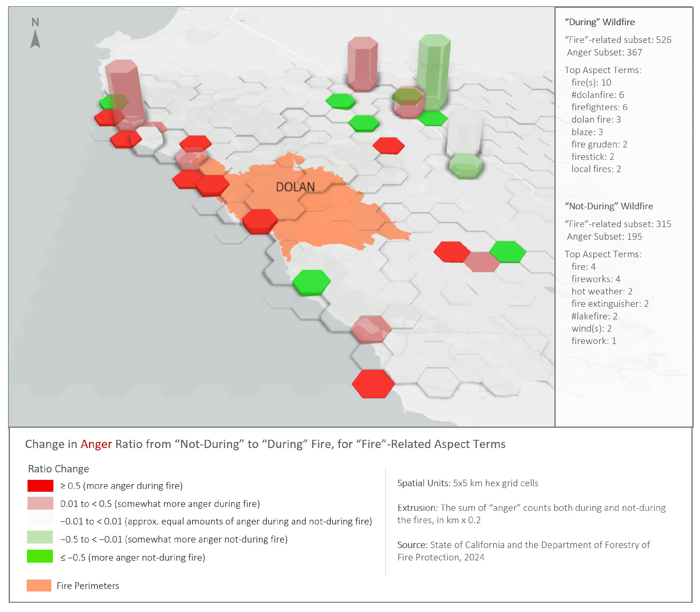Click the "During" Wildfire heading
This screenshot has width=700, height=612.
[x=600, y=22]
